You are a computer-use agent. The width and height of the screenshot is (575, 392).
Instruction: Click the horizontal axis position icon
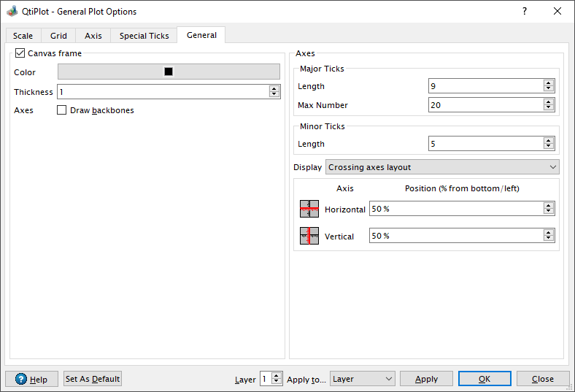[x=309, y=209]
